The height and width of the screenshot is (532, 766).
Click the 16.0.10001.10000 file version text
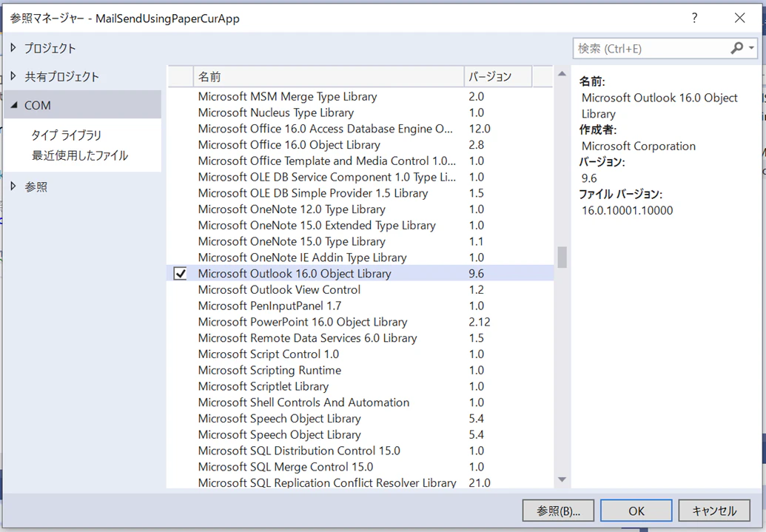628,211
